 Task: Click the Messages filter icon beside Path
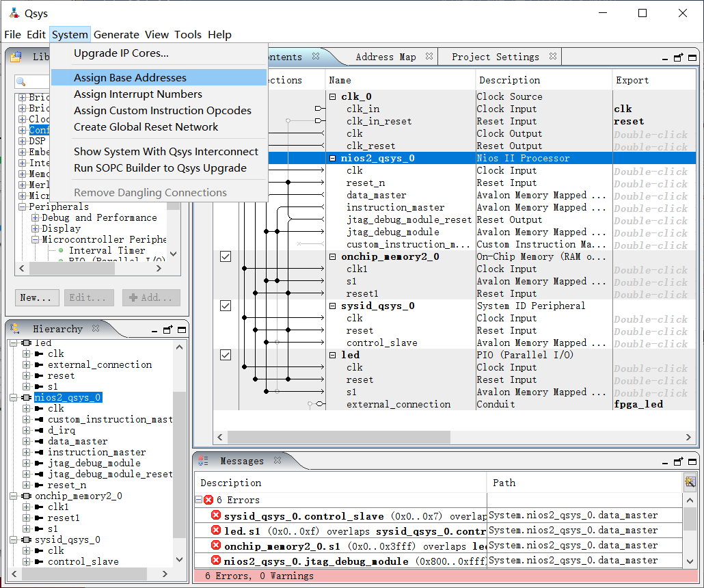coord(690,482)
